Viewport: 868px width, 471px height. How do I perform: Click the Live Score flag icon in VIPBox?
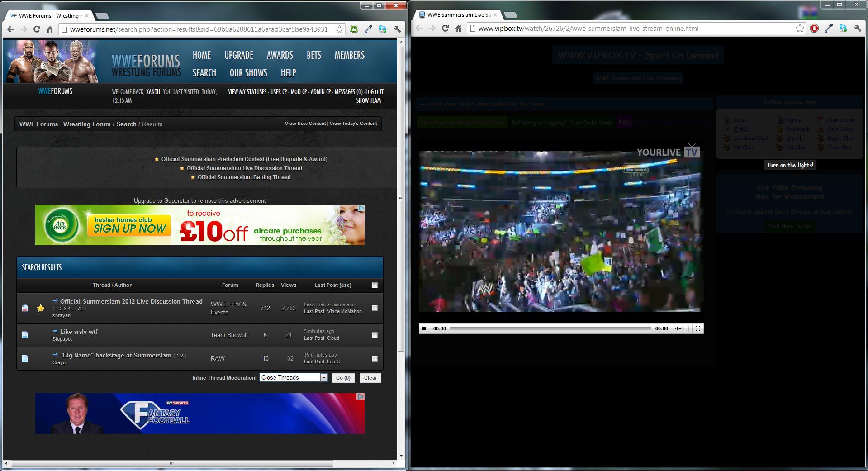821,120
